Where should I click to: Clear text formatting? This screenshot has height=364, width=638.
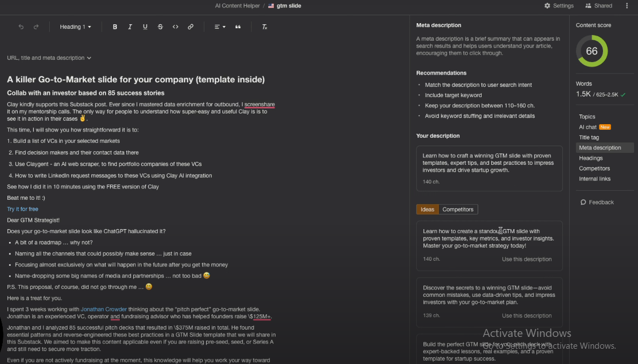click(264, 27)
